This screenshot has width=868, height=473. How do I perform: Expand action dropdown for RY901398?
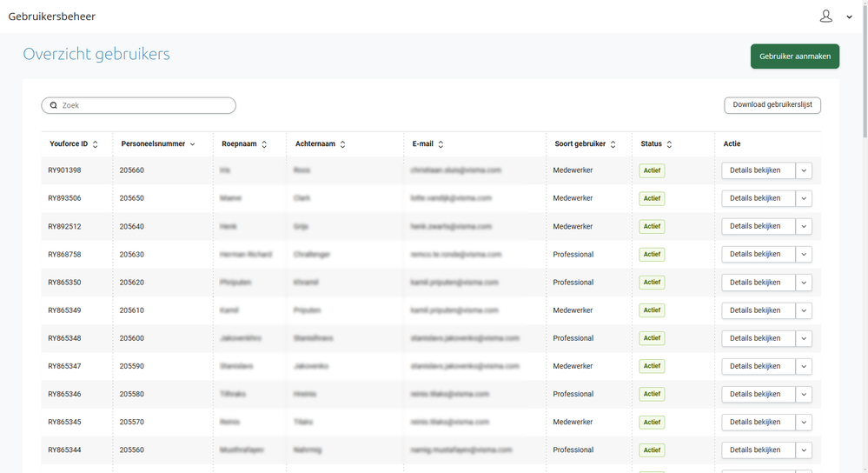[804, 170]
